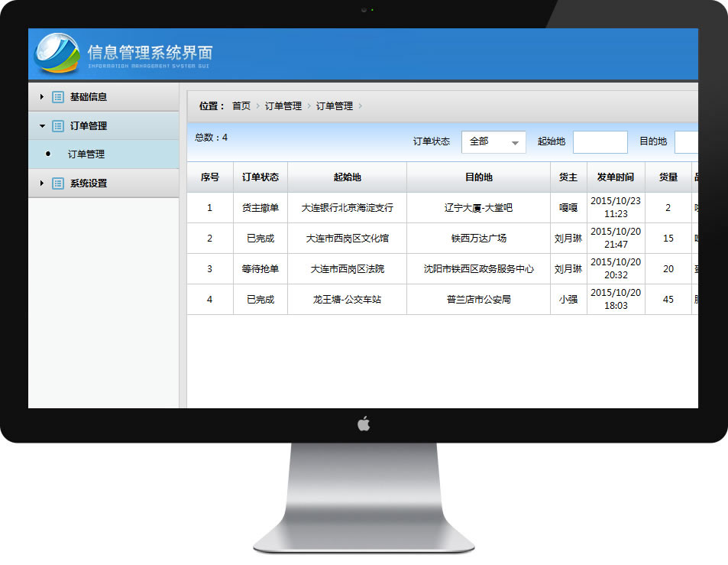Expand the 基础信息 section arrow
The width and height of the screenshot is (728, 565).
tap(42, 97)
